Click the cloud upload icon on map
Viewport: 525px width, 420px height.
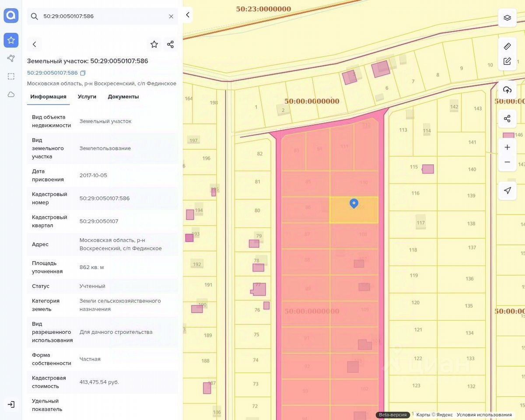tap(507, 90)
